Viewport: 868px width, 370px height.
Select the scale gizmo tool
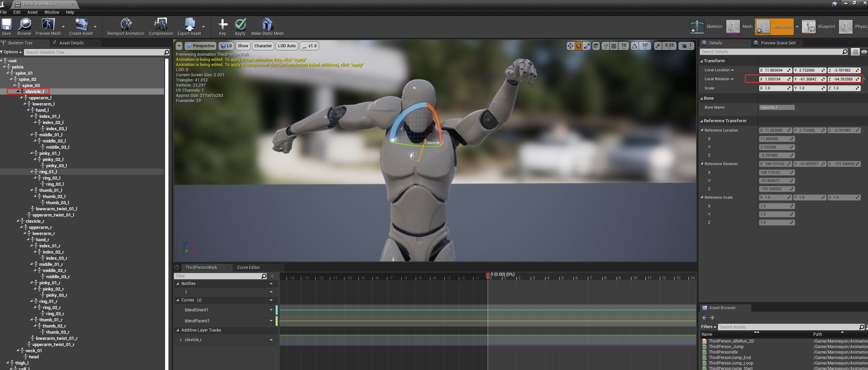(x=587, y=46)
